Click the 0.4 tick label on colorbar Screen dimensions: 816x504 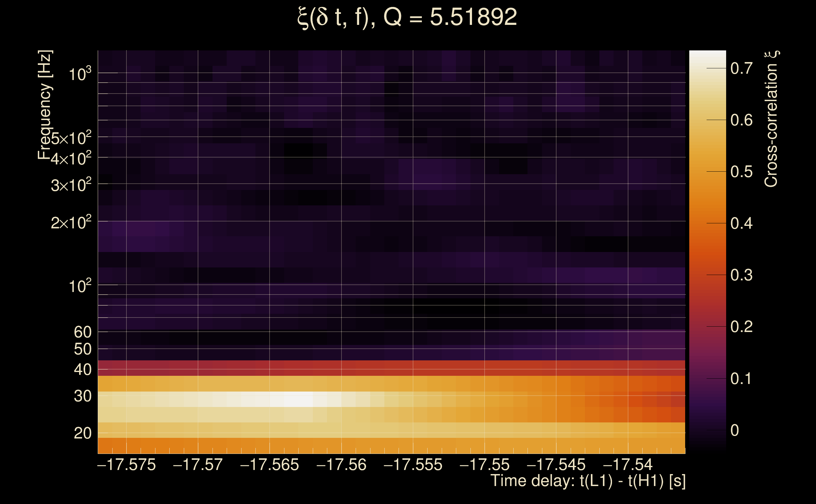741,223
